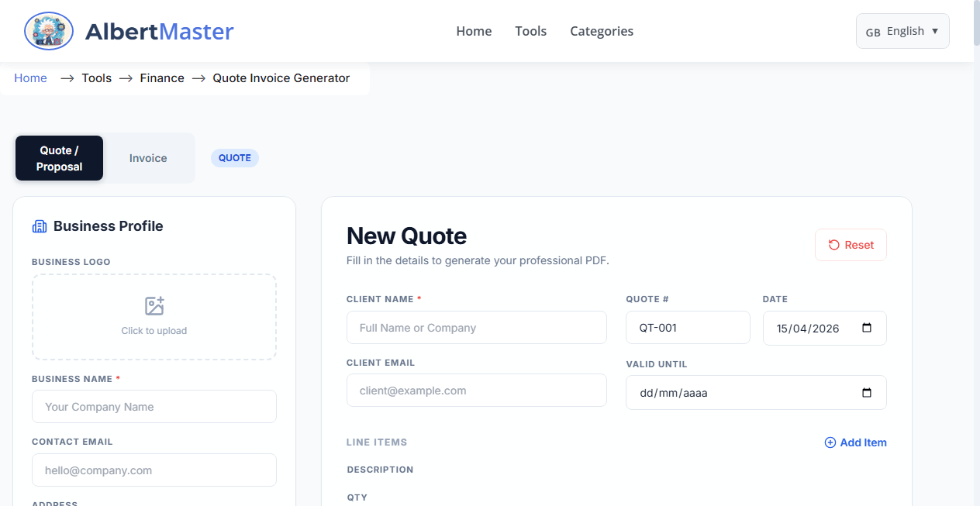This screenshot has width=980, height=506.
Task: Click the circular Reset arrow icon
Action: pyautogui.click(x=833, y=245)
